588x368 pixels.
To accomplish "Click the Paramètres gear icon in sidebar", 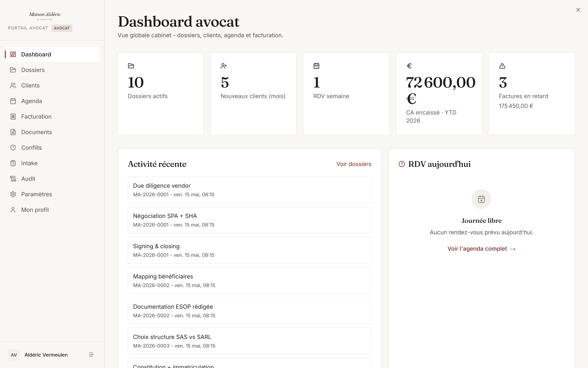I will tap(13, 194).
